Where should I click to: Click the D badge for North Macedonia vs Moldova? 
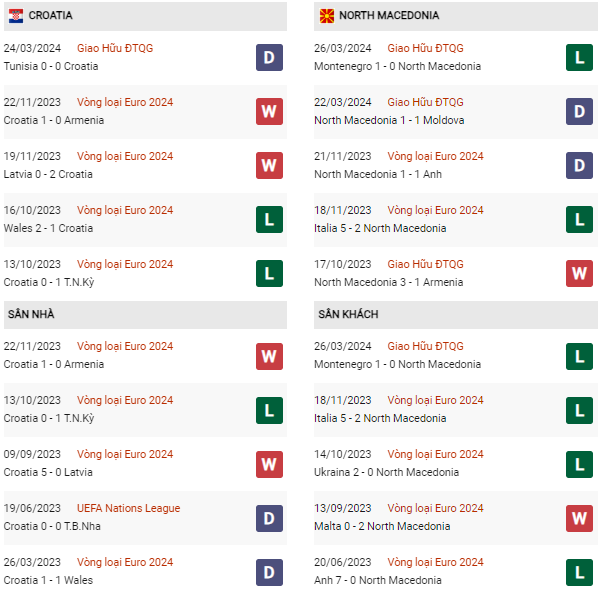pyautogui.click(x=579, y=111)
